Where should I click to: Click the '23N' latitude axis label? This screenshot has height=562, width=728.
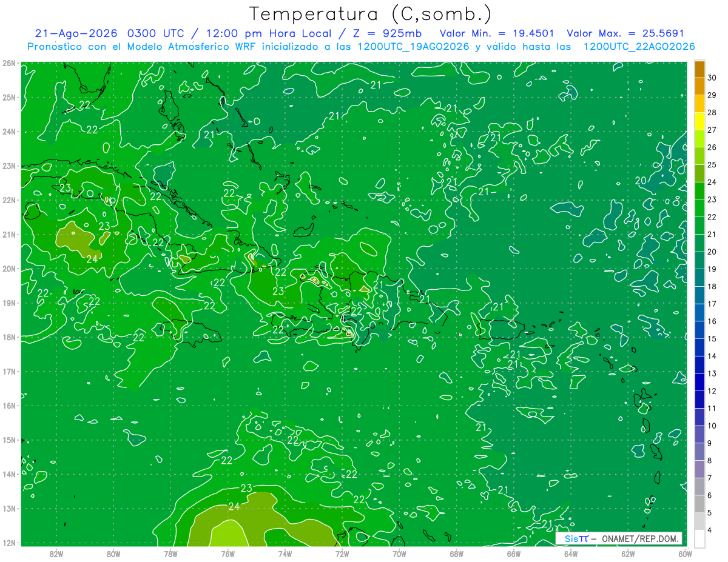click(x=8, y=166)
